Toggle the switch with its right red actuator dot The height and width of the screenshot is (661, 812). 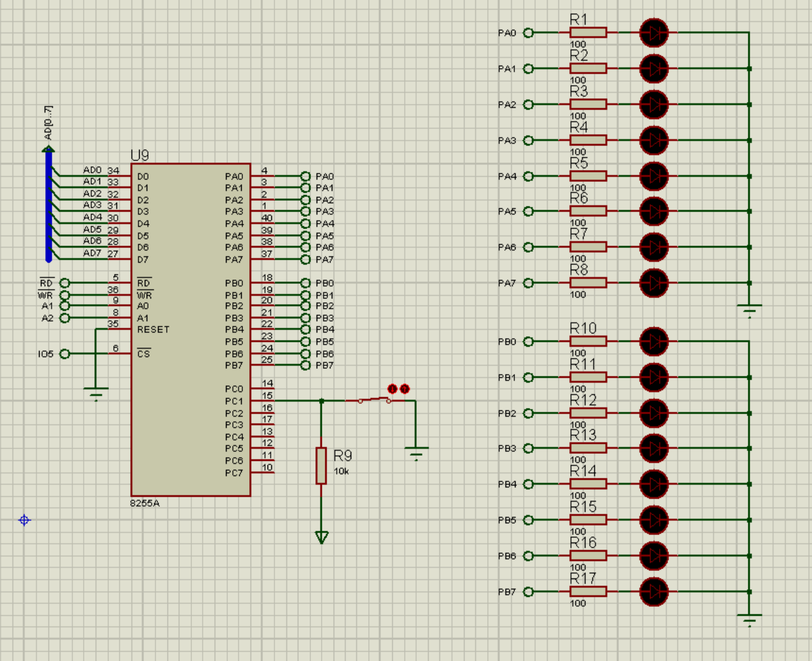pos(405,389)
